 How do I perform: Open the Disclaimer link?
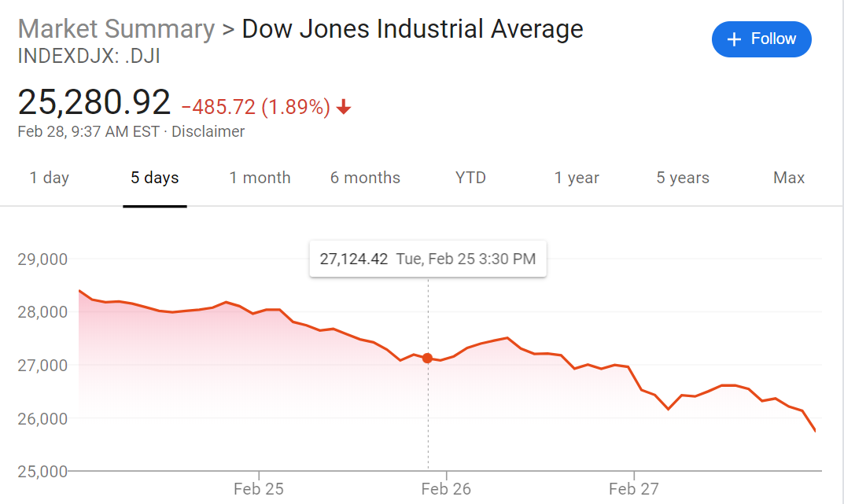208,132
